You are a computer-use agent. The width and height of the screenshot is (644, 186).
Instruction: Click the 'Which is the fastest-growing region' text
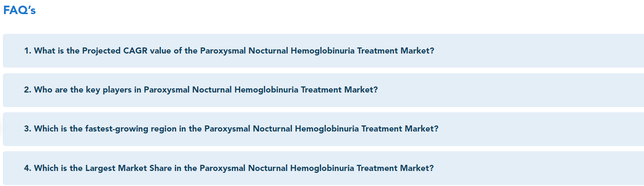pos(105,129)
